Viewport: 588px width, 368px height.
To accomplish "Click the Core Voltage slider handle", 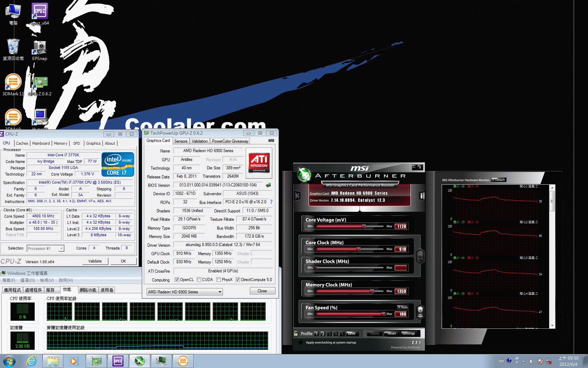I will click(364, 226).
